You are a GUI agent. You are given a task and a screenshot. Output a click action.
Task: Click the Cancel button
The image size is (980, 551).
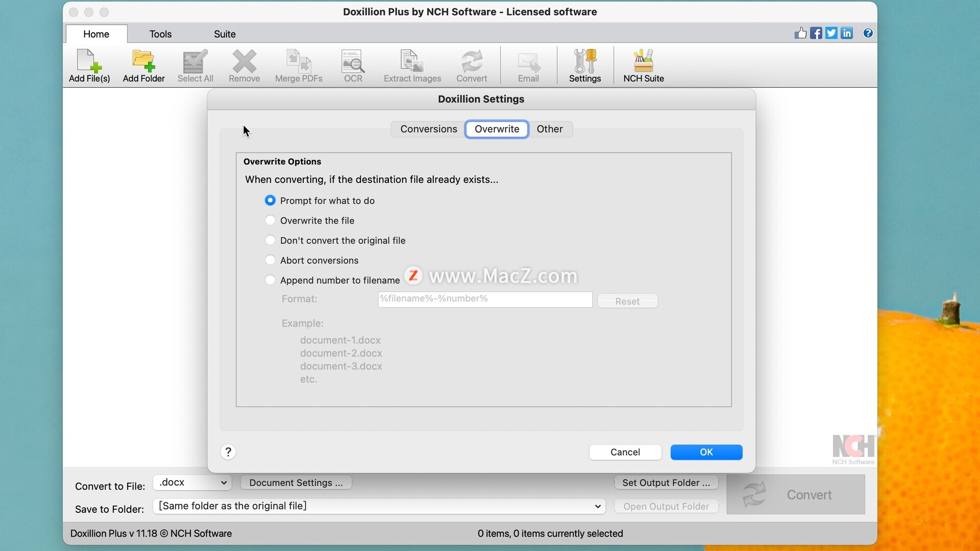[625, 452]
